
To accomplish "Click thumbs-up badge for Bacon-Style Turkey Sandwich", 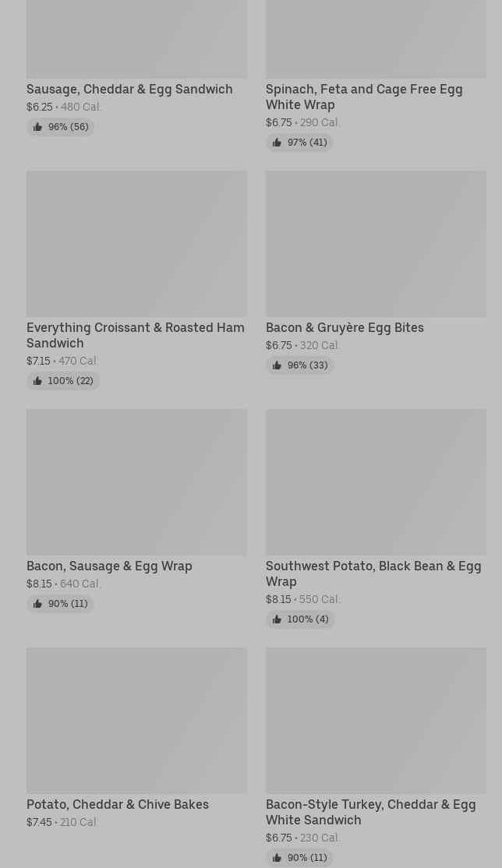I will 299,858.
